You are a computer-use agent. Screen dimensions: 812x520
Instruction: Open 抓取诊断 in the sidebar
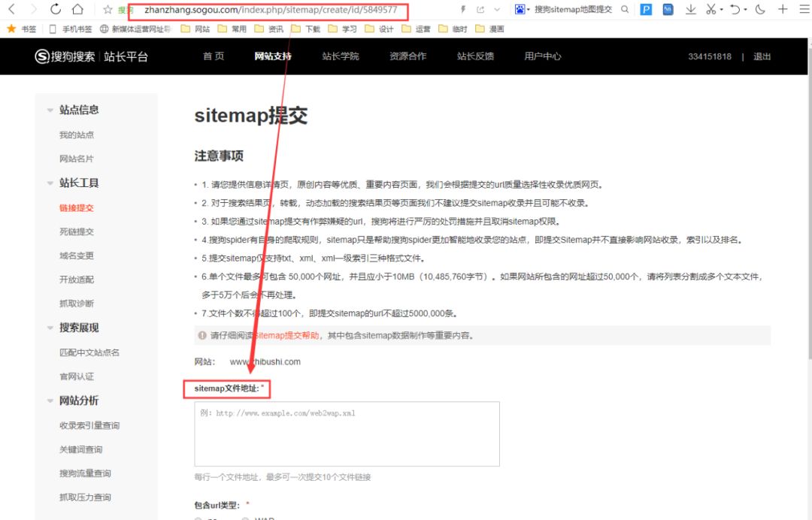pos(77,303)
